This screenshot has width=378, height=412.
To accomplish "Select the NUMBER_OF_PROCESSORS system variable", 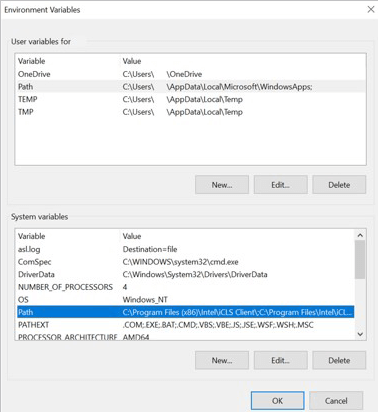I will point(185,287).
